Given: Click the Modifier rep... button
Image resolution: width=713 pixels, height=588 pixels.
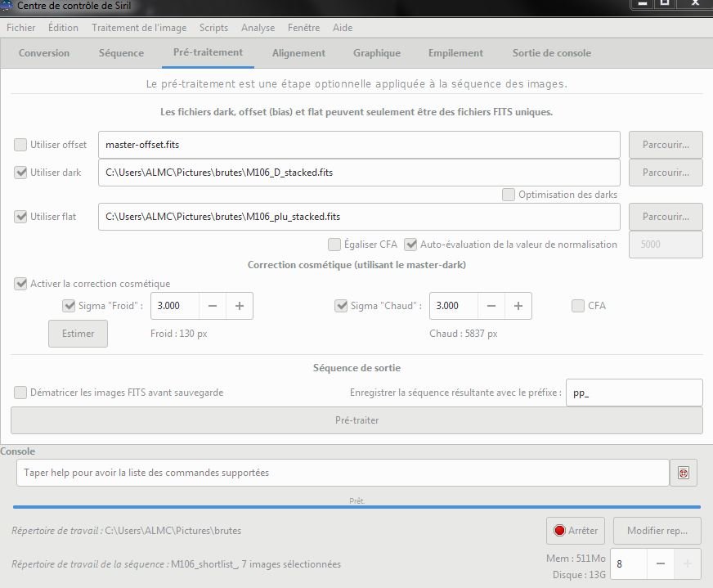Looking at the screenshot, I should 657,531.
